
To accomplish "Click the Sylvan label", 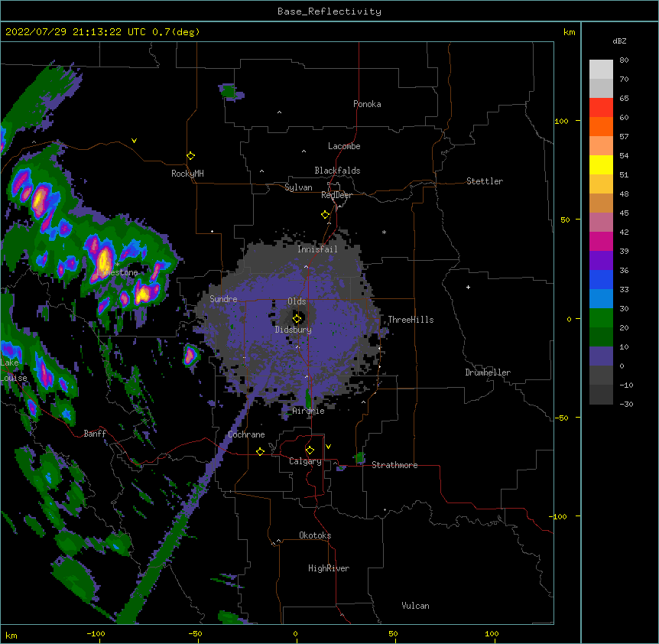I will coord(298,187).
